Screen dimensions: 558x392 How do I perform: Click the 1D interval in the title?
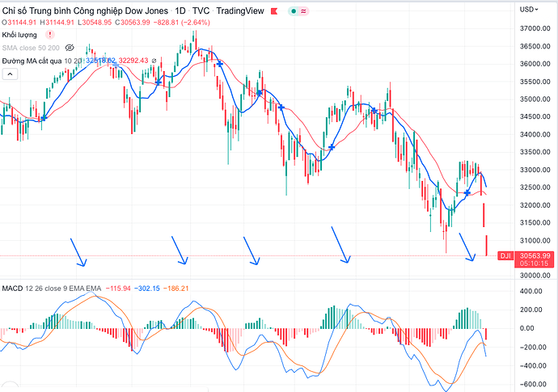[x=180, y=11]
